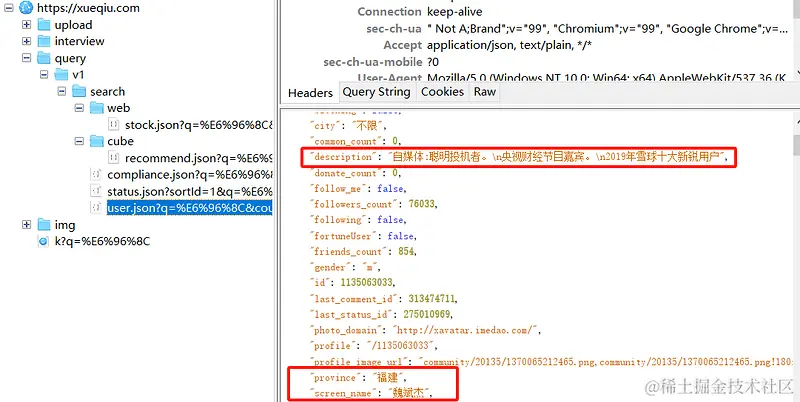
Task: Select the interview folder label
Action: point(80,41)
